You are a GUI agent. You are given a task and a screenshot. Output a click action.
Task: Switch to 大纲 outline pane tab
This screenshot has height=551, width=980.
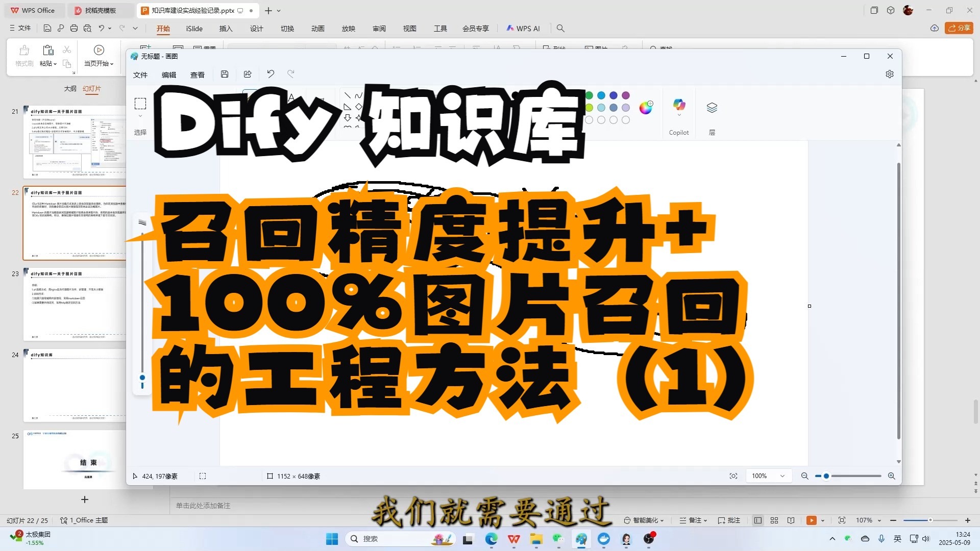[70, 89]
